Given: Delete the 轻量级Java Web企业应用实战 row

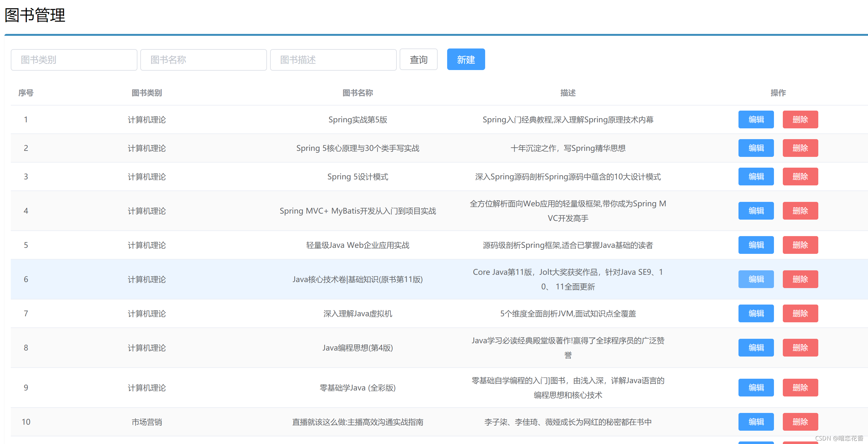Looking at the screenshot, I should [800, 245].
